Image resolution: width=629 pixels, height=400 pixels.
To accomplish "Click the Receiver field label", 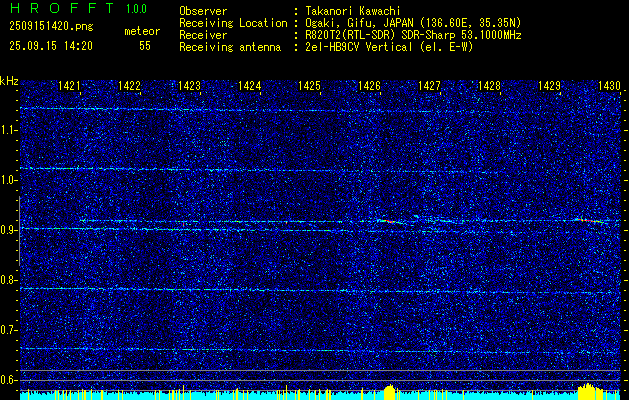I will [x=203, y=35].
